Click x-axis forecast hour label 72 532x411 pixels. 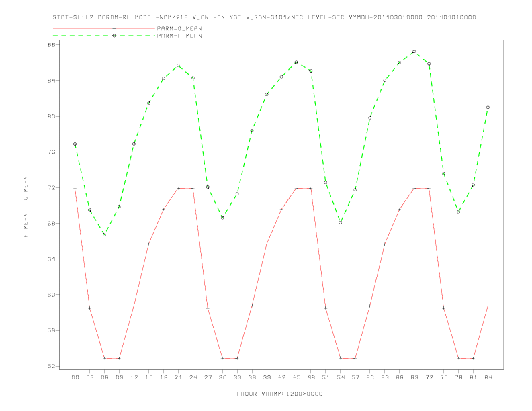coord(429,377)
